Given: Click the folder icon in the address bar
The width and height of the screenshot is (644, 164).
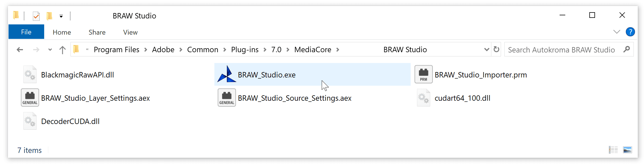Looking at the screenshot, I should [x=76, y=49].
